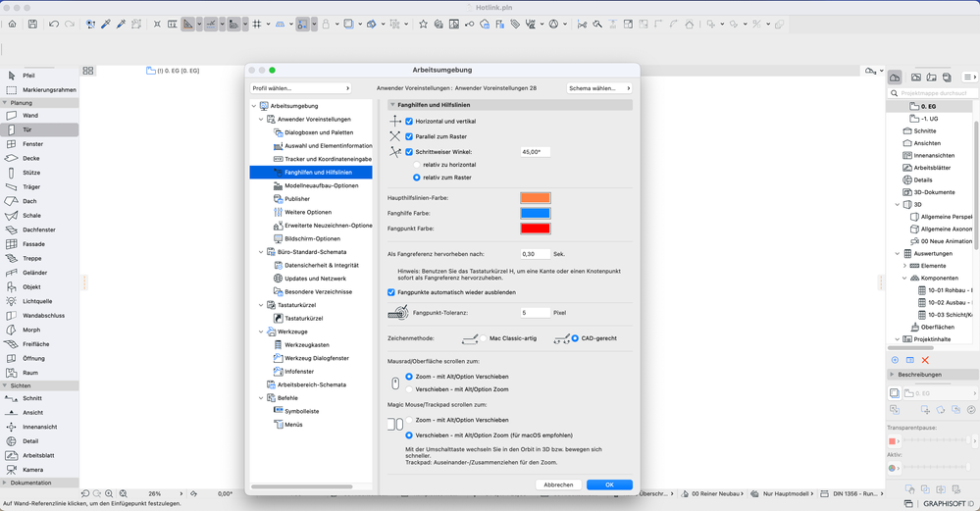Image resolution: width=980 pixels, height=511 pixels.
Task: Select Mac Classic-artig drawing method
Action: (483, 338)
